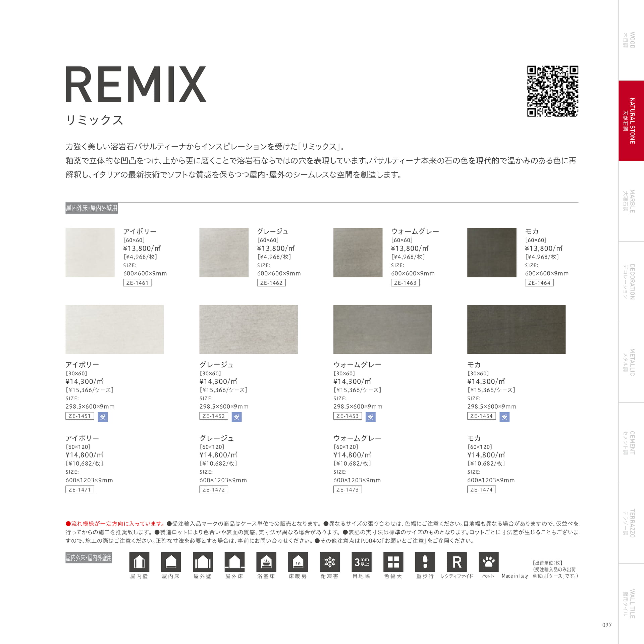
Task: Click the Made in Italy text
Action: tap(515, 576)
